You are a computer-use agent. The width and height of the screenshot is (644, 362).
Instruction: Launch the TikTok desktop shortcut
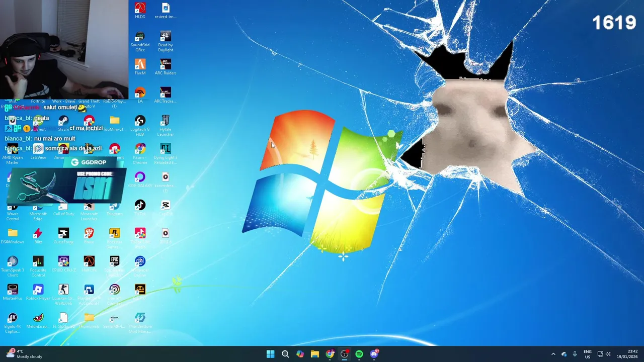140,208
